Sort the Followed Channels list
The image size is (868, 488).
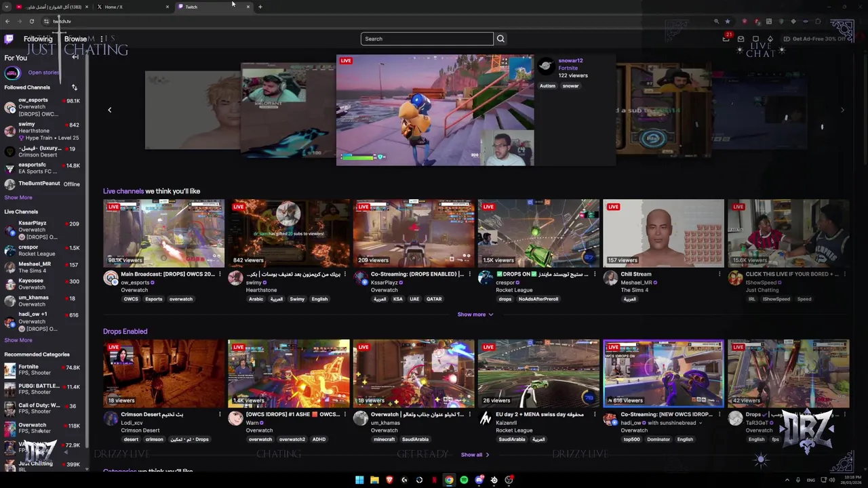(75, 87)
